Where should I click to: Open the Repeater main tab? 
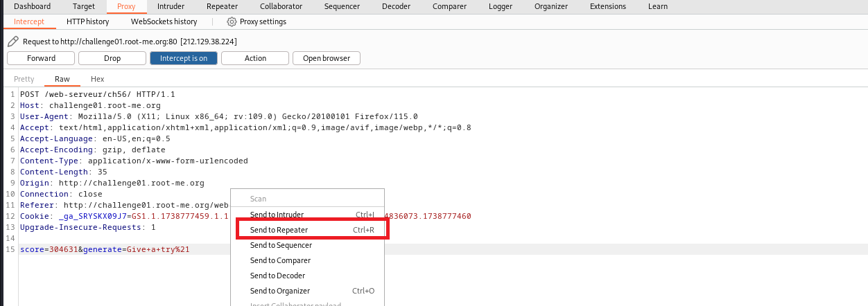coord(222,6)
